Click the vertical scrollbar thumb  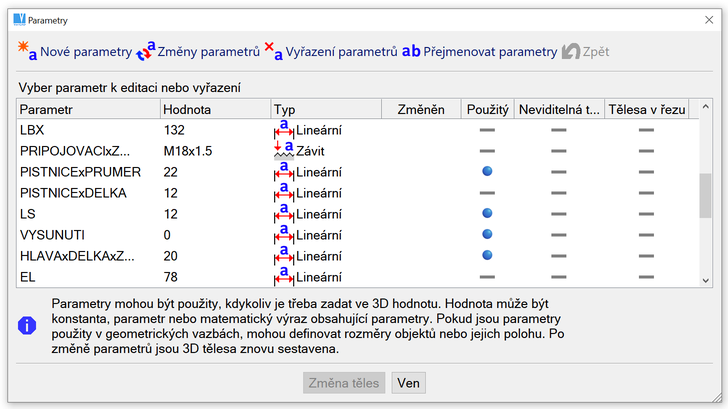(x=704, y=195)
